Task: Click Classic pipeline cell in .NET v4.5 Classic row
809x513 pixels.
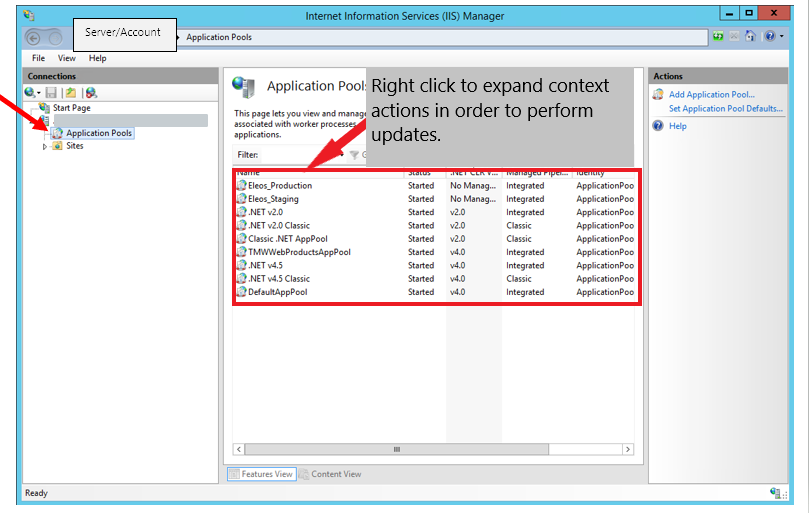Action: click(519, 279)
